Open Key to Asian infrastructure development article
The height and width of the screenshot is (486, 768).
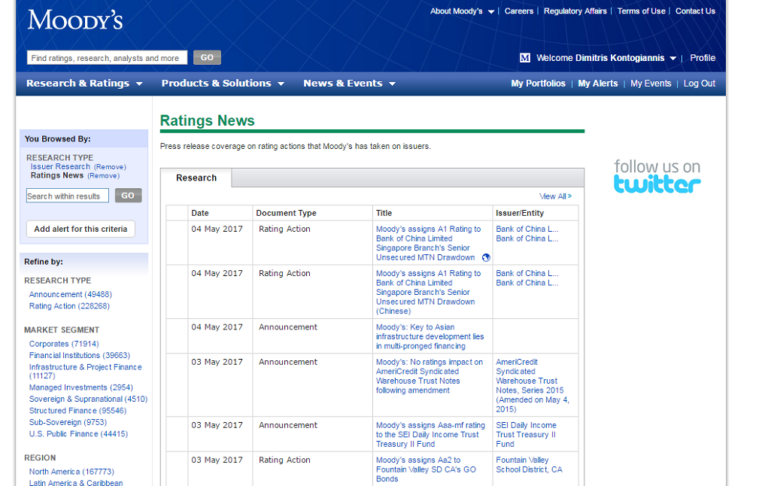[x=430, y=337]
